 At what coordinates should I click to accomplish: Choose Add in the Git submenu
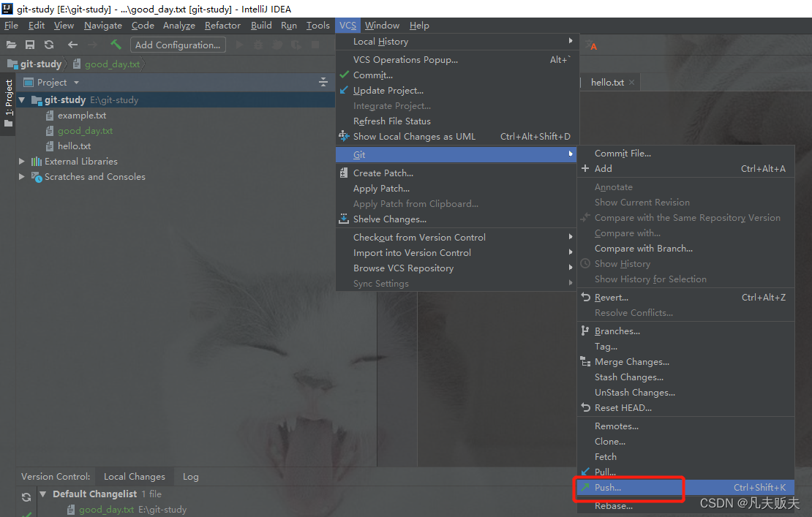click(x=686, y=169)
